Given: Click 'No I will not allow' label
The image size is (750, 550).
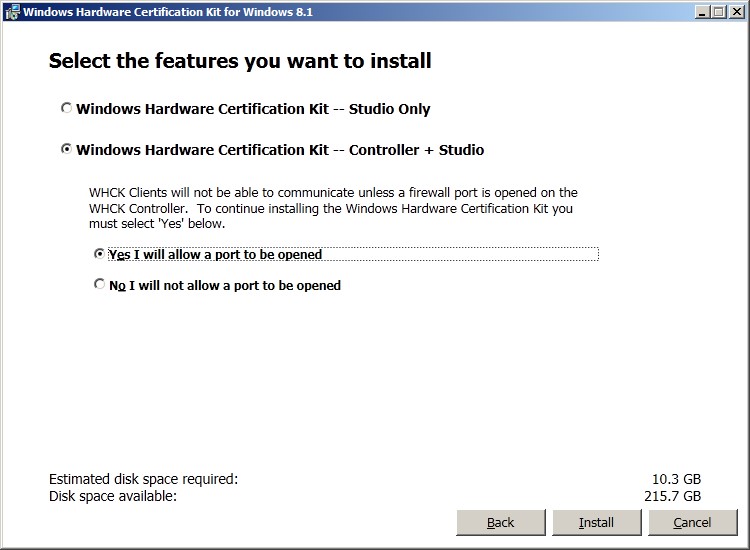Looking at the screenshot, I should 225,286.
